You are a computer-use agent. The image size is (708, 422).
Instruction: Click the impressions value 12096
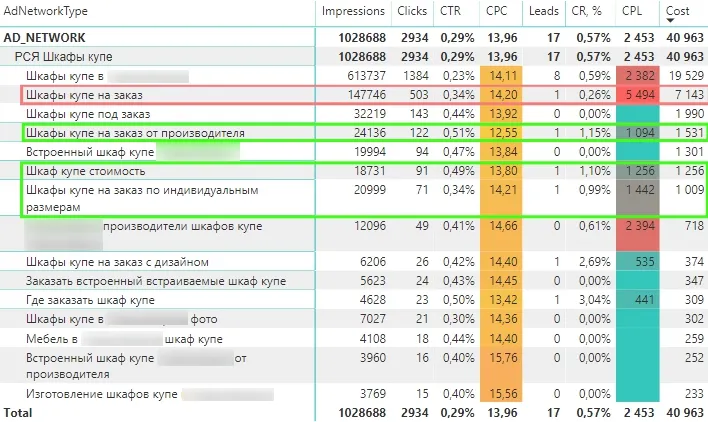point(369,226)
